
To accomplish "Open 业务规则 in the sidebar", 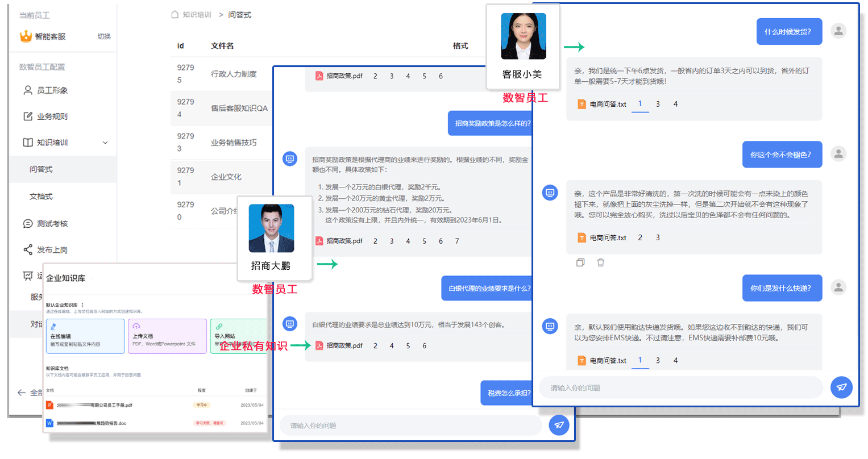I will (x=52, y=116).
